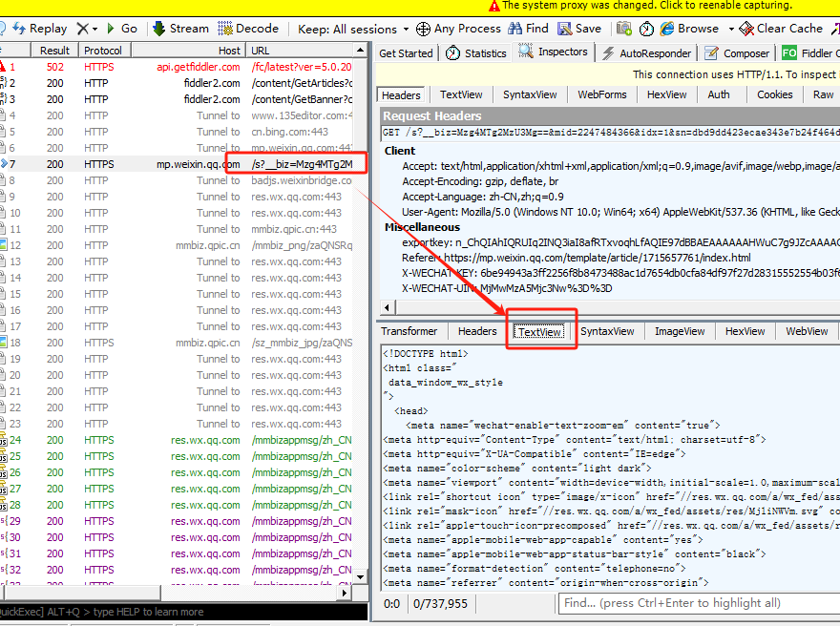Select the response Transformer tab

click(409, 331)
